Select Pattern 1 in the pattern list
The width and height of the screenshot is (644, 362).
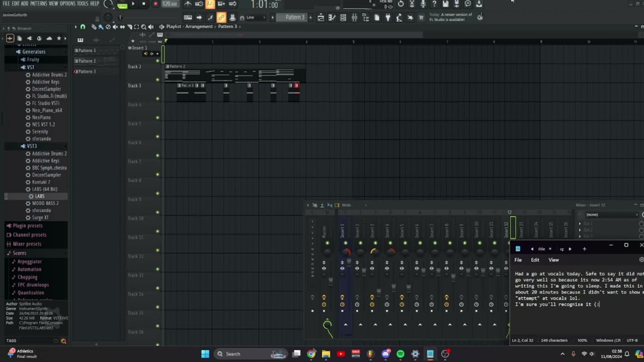tap(96, 50)
